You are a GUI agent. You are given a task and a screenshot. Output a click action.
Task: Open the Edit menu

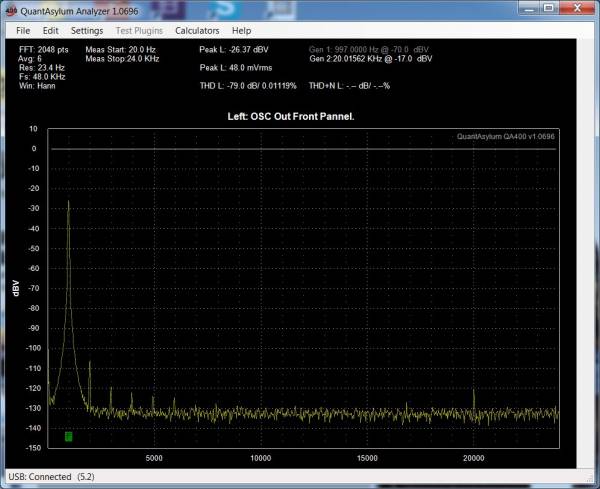tap(51, 31)
